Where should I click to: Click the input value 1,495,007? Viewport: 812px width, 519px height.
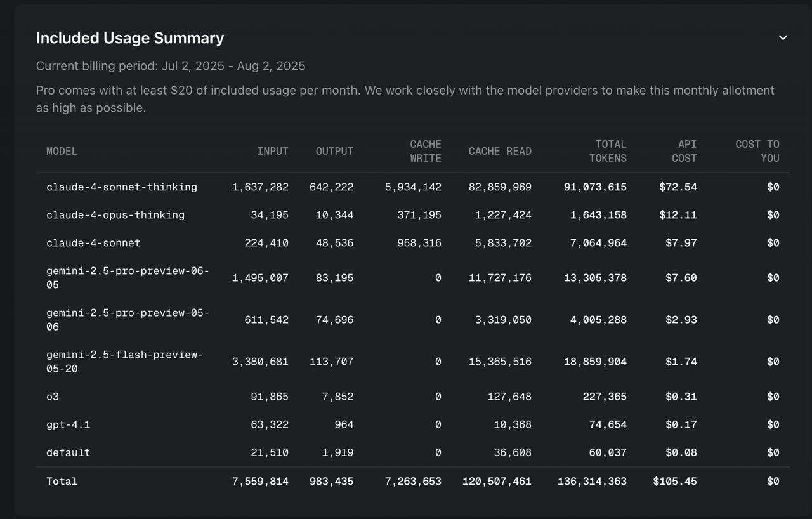(x=260, y=278)
